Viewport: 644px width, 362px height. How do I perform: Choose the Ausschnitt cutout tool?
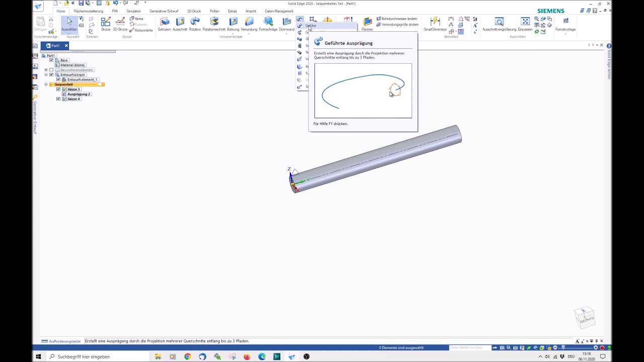click(x=180, y=24)
